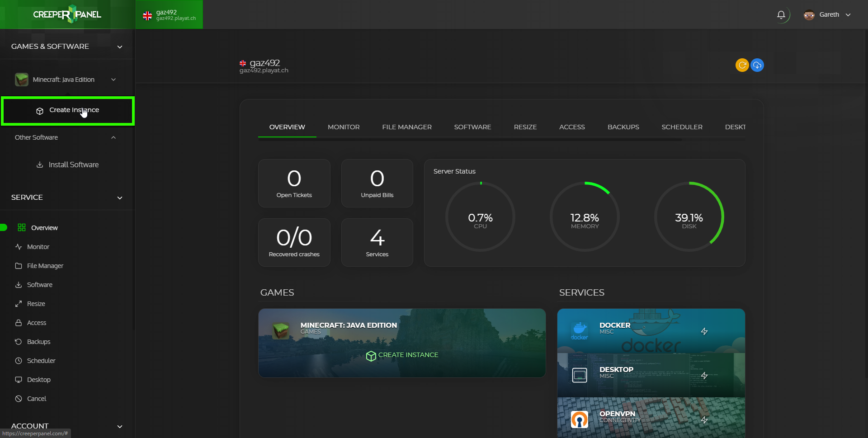
Task: Open Scheduler from the sidebar
Action: point(41,361)
